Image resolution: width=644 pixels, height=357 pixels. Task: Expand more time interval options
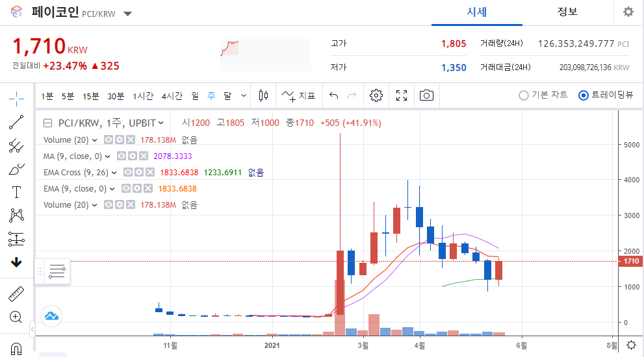[244, 95]
